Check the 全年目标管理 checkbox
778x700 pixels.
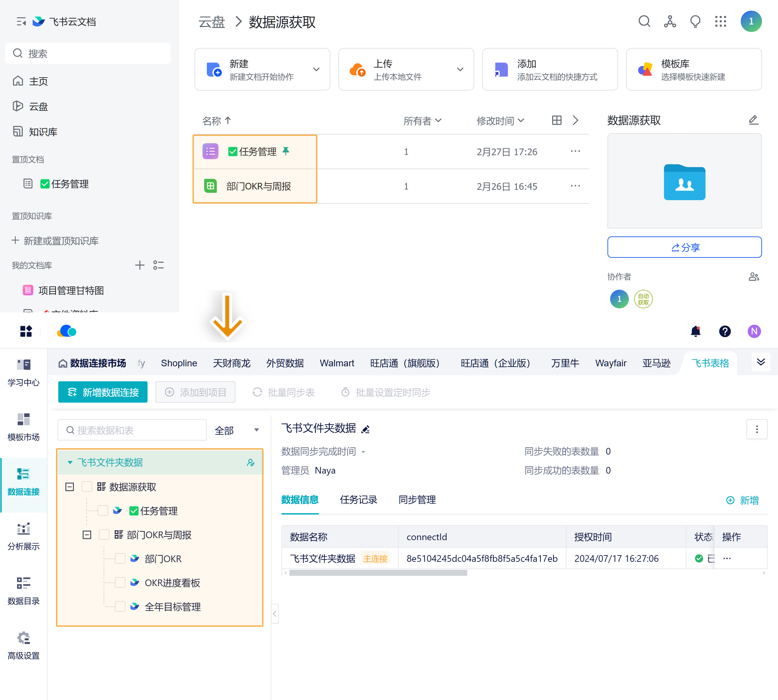point(120,606)
